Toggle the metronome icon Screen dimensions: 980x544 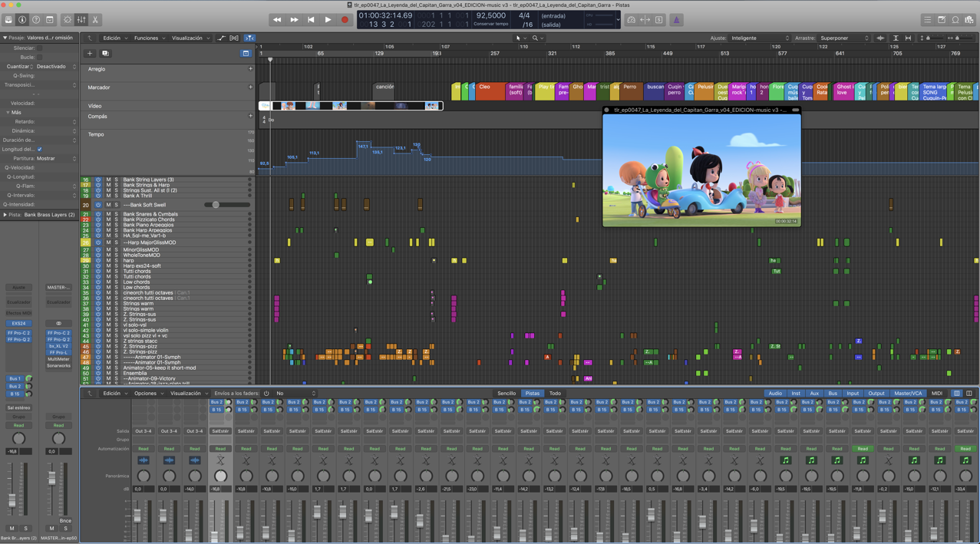click(676, 20)
